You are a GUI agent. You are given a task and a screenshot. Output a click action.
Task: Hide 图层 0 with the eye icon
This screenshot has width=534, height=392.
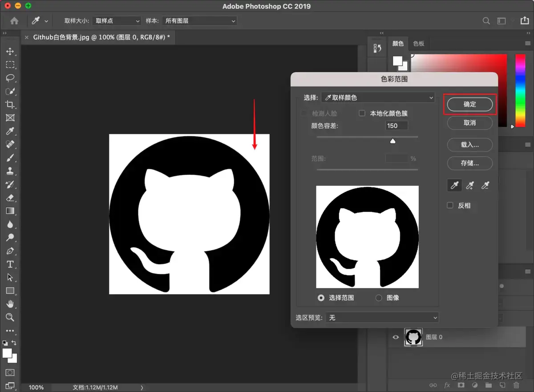click(x=396, y=337)
